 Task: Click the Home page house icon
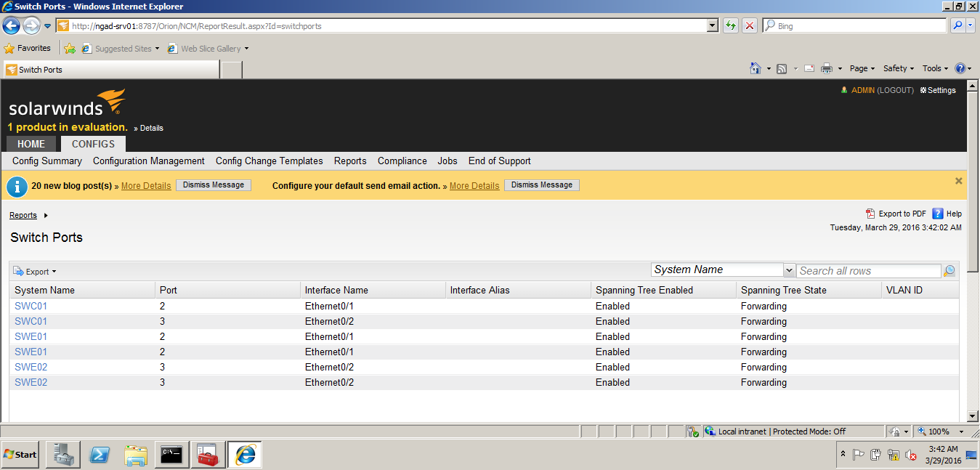click(756, 68)
